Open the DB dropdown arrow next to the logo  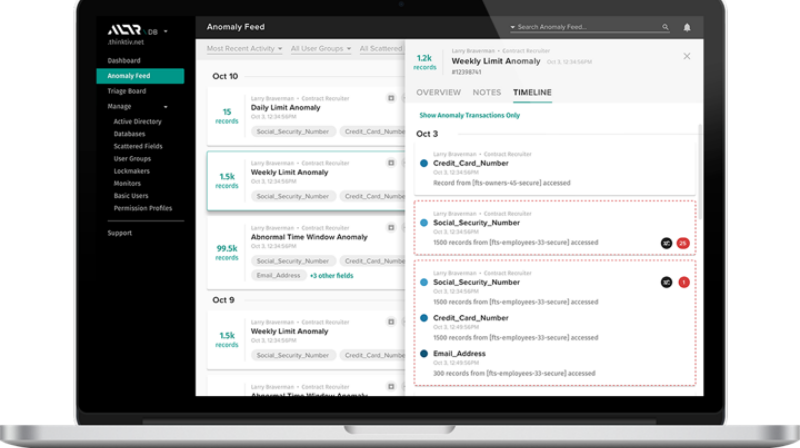(165, 32)
